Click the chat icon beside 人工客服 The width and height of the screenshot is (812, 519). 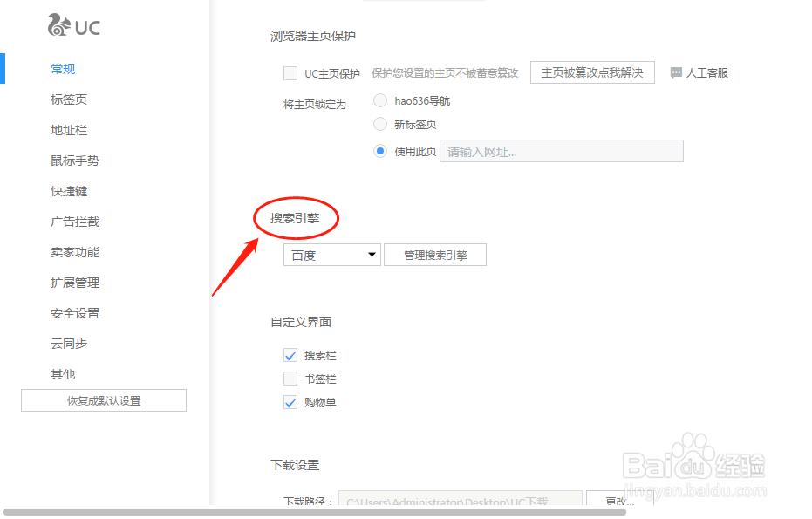676,72
